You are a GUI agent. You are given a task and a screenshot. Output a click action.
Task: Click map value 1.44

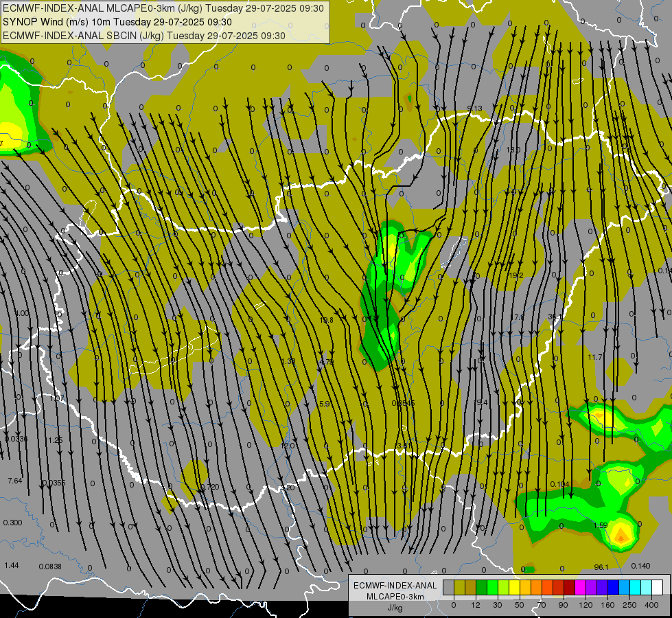point(12,565)
